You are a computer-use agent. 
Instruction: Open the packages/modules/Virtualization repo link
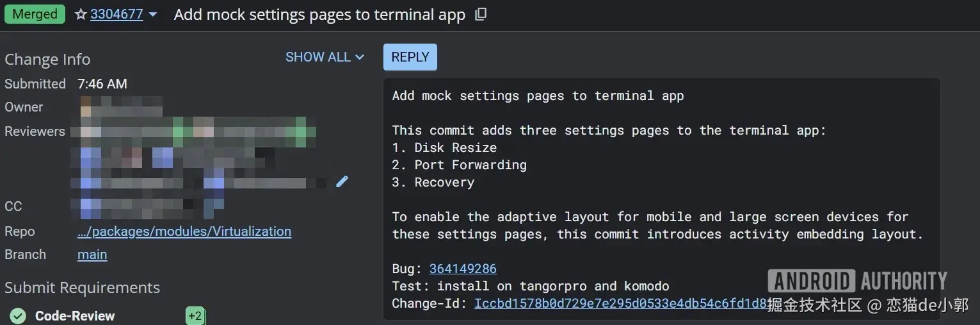(184, 231)
